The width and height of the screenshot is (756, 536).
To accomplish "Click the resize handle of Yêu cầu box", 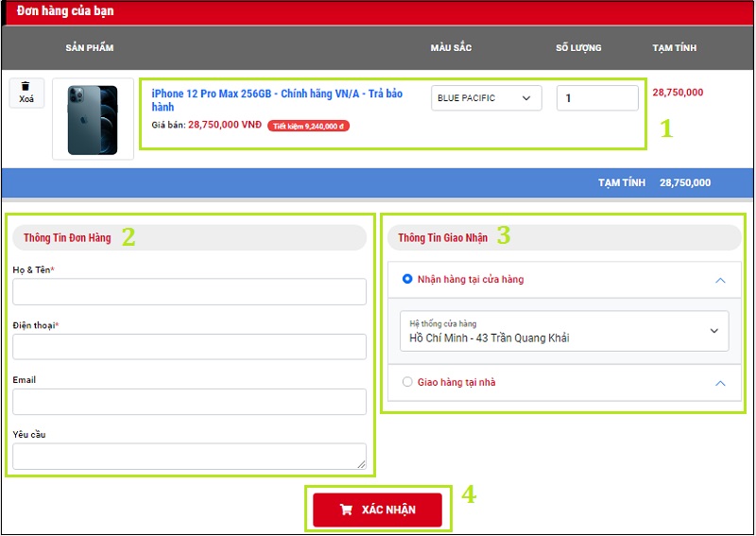I will (361, 464).
